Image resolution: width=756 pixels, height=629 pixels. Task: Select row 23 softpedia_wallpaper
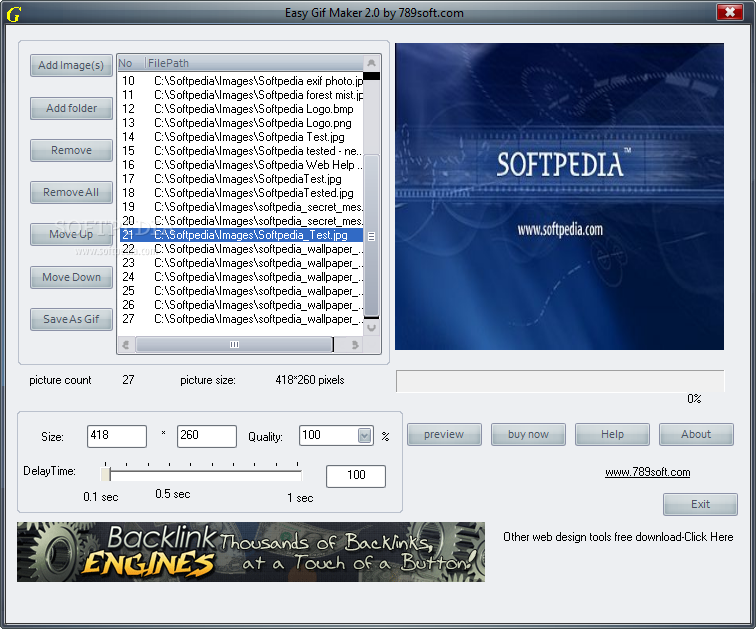(x=241, y=263)
